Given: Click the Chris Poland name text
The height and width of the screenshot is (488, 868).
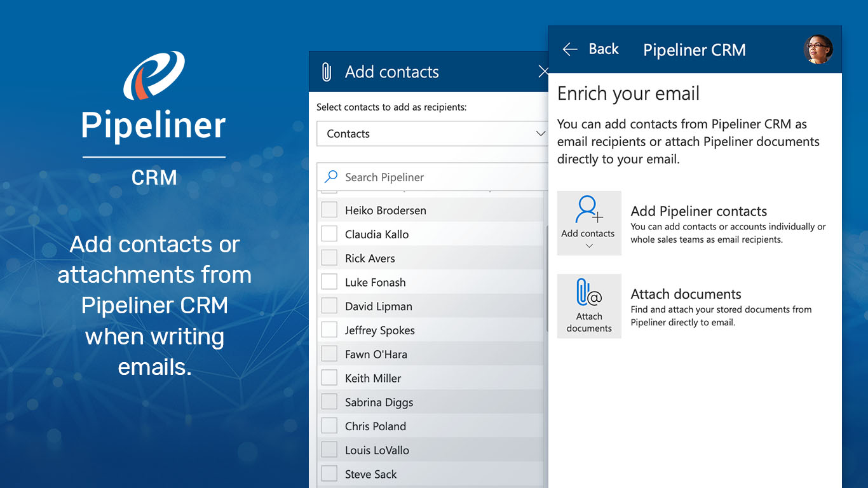Looking at the screenshot, I should pyautogui.click(x=376, y=426).
